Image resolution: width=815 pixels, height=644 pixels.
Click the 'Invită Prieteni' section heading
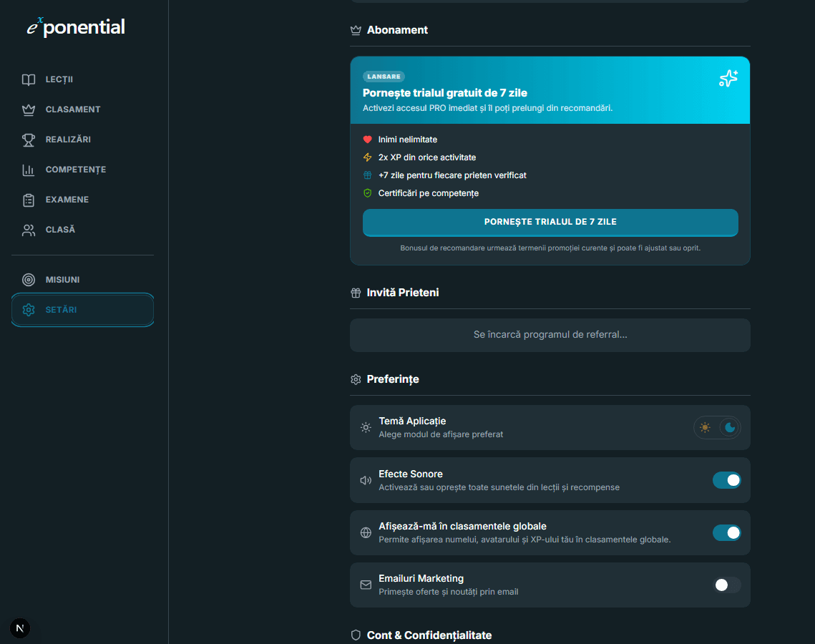coord(403,293)
